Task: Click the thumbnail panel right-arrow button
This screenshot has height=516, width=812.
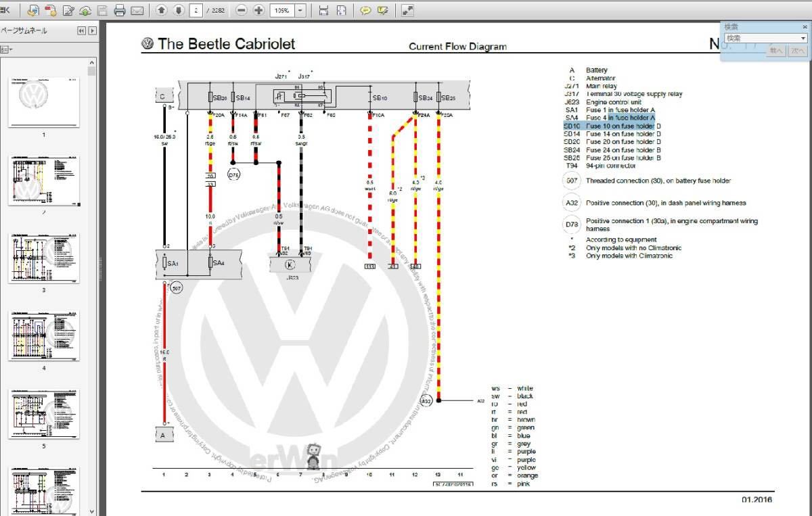Action: coord(92,30)
